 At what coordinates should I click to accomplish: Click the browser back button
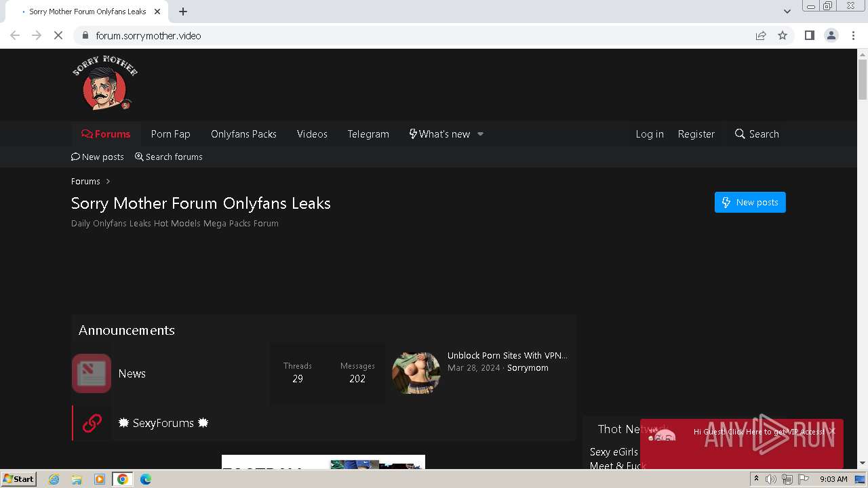[15, 35]
